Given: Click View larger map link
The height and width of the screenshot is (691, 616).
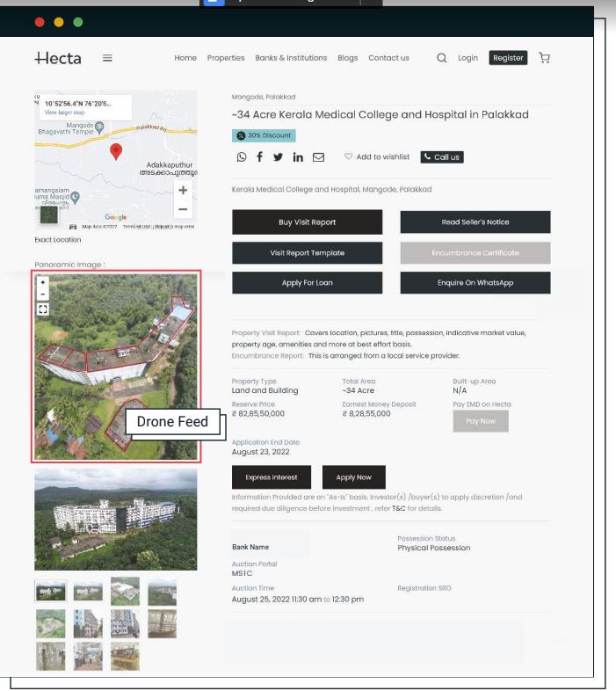Looking at the screenshot, I should [x=65, y=113].
